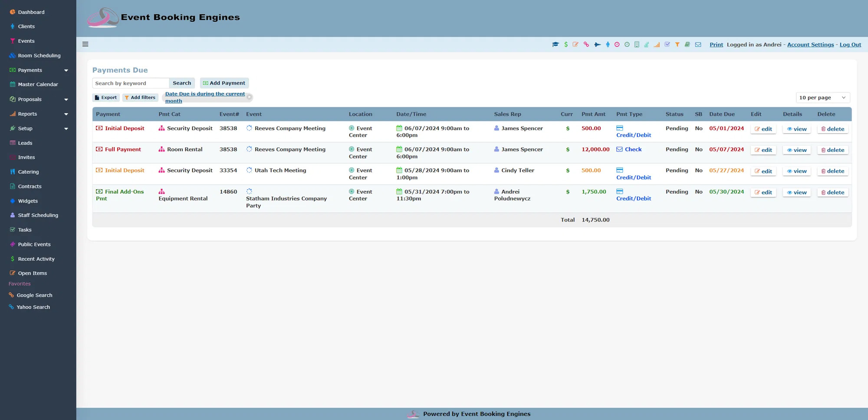Open Account Settings link

tap(810, 44)
